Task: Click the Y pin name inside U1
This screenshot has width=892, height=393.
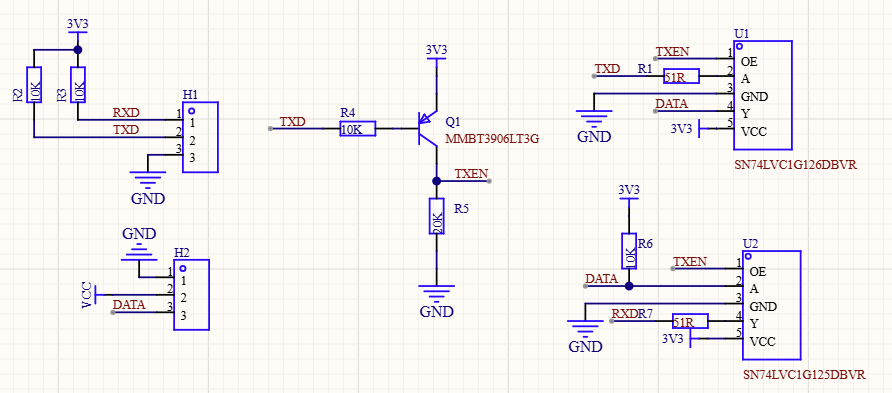Action: click(745, 114)
